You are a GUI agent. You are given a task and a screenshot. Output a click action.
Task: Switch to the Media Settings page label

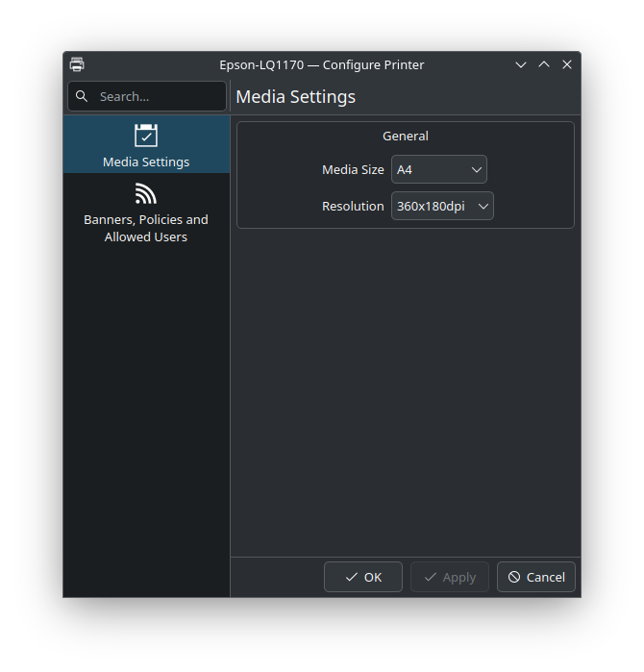click(146, 162)
